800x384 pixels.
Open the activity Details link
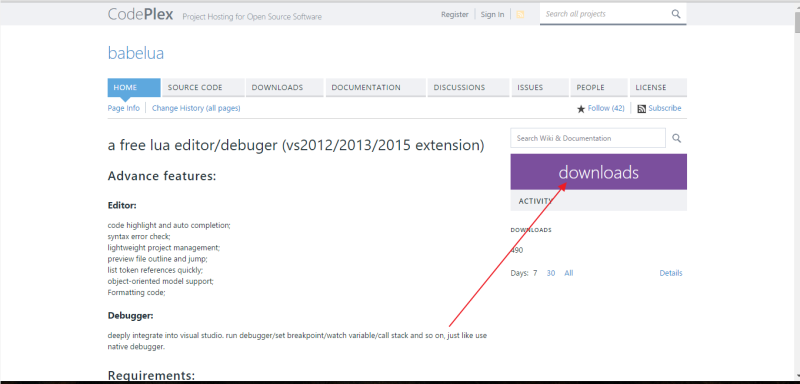tap(671, 273)
